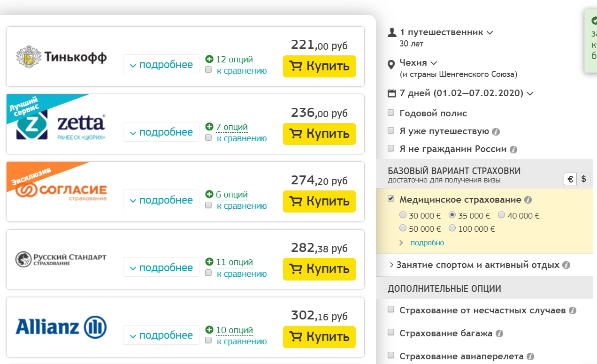The height and width of the screenshot is (364, 597).
Task: Click the location pin icon near Чехия
Action: pos(391,64)
